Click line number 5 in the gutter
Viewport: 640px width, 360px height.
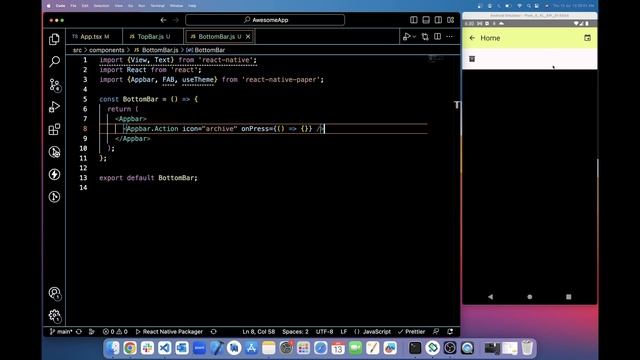click(x=85, y=99)
